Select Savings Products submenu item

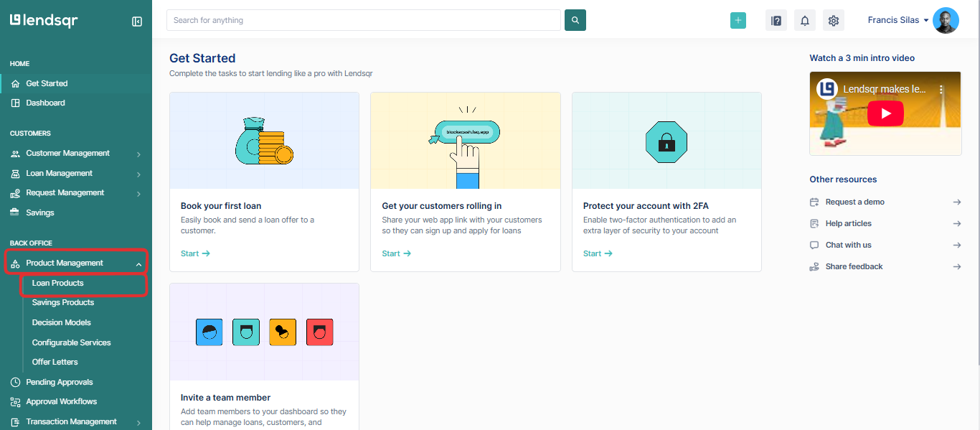tap(63, 302)
